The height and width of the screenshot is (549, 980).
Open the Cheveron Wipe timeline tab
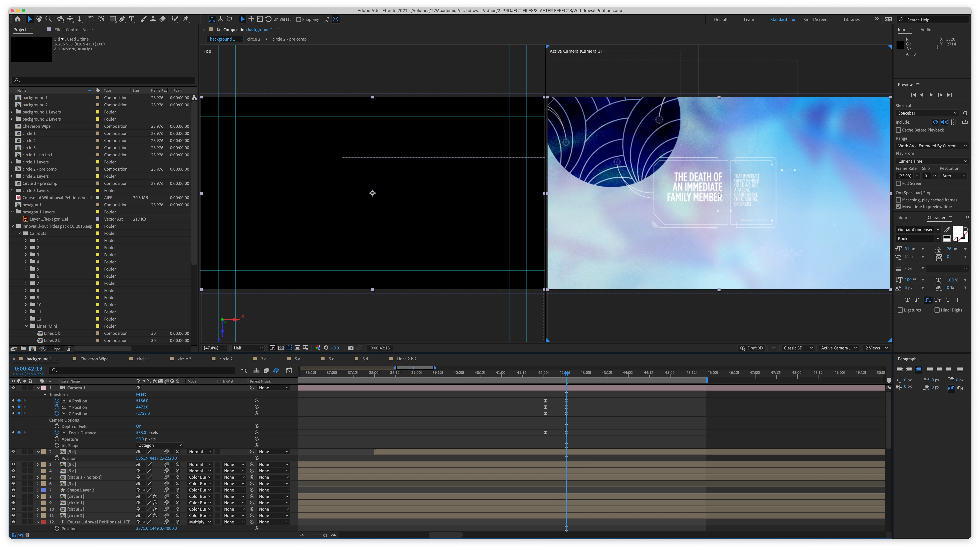(x=94, y=359)
